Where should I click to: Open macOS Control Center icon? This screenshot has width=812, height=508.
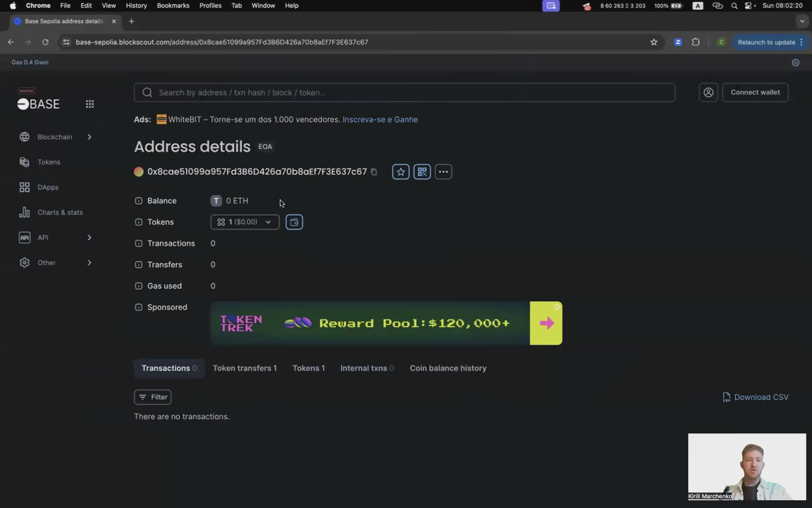pyautogui.click(x=749, y=6)
